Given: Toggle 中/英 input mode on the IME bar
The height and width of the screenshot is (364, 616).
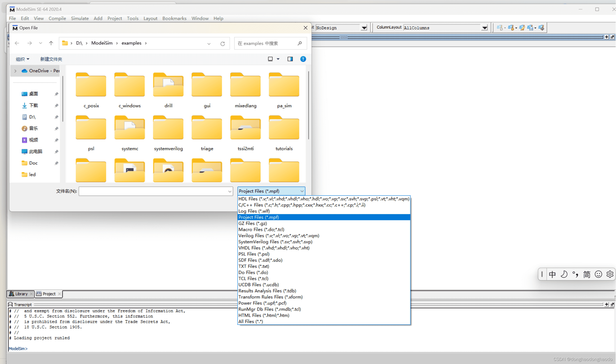Looking at the screenshot, I should (x=552, y=274).
